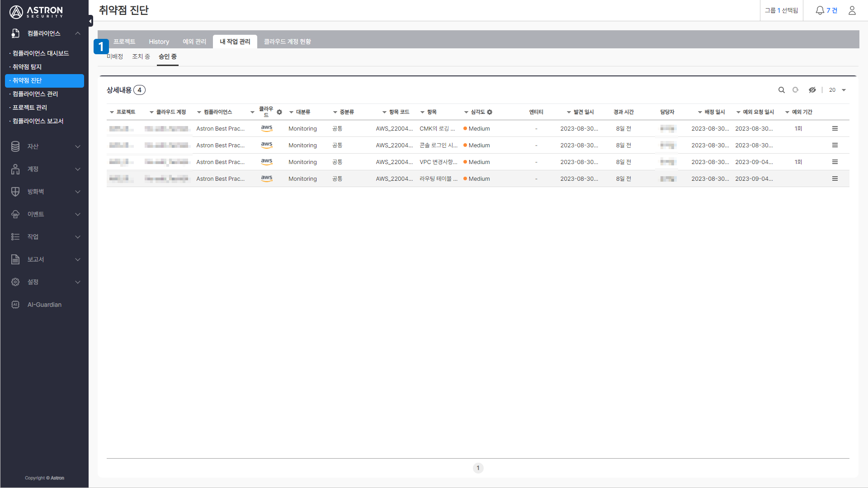Viewport: 868px width, 488px height.
Task: Expand the 방화벽 sidebar section
Action: pyautogui.click(x=44, y=192)
